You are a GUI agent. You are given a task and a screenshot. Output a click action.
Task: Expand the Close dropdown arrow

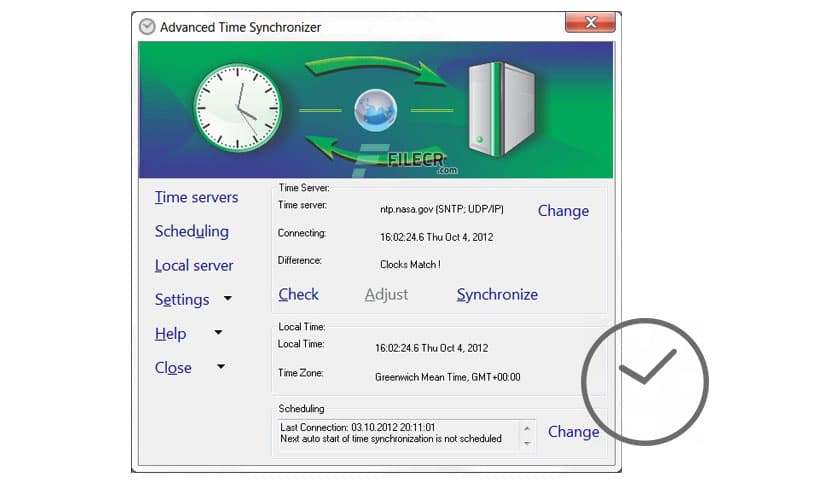tap(221, 367)
